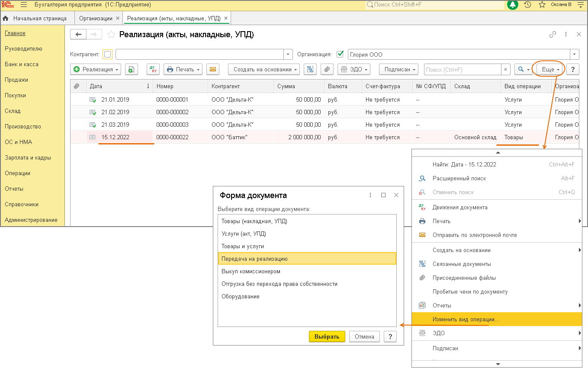The image size is (588, 368).
Task: Open help with the toolbar question mark
Action: click(573, 69)
